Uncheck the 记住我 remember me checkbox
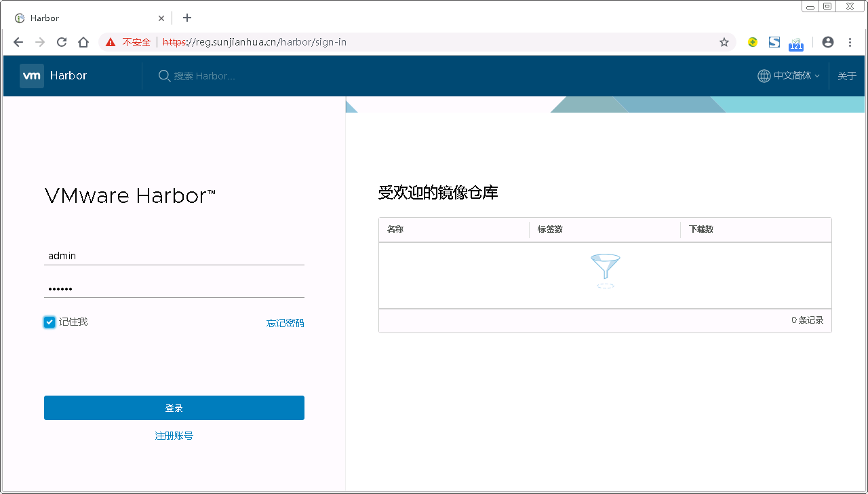This screenshot has height=494, width=868. pos(50,322)
